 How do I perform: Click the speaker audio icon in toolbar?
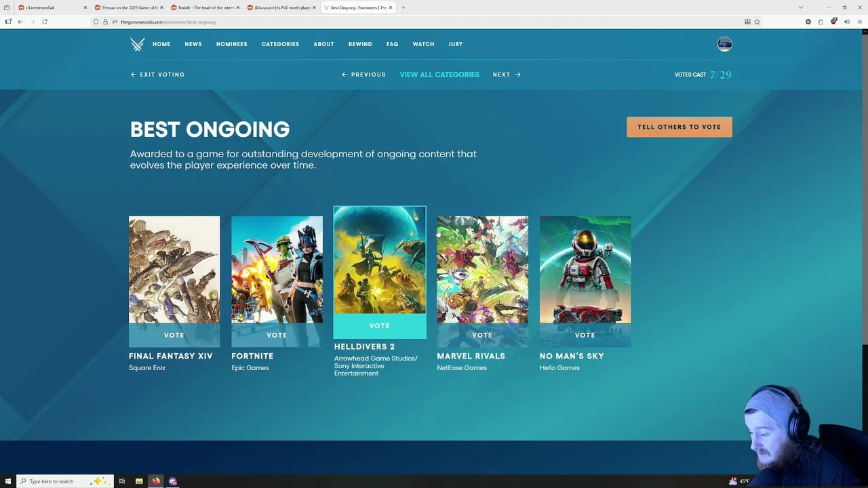pos(847,22)
